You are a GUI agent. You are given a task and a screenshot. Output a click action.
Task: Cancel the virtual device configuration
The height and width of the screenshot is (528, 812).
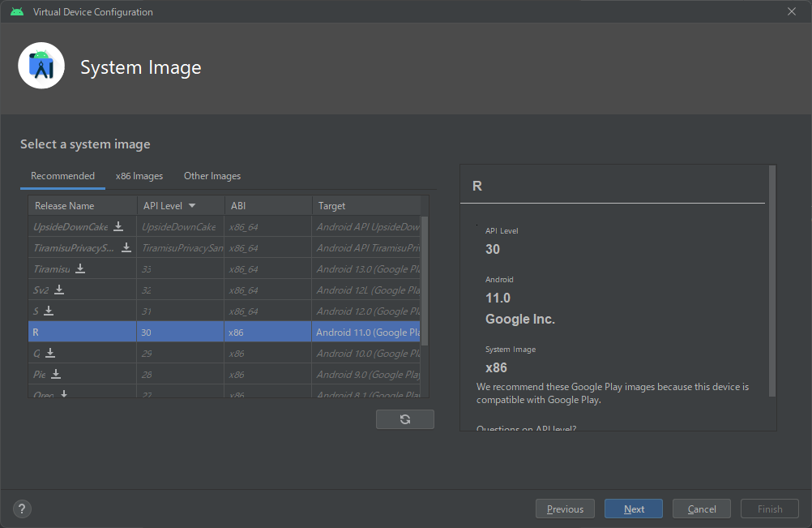[x=702, y=509]
